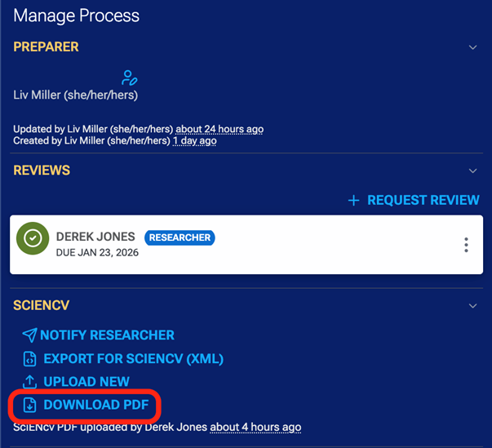This screenshot has height=448, width=492.
Task: Select Export for SciENcv (XML) text
Action: pyautogui.click(x=133, y=358)
